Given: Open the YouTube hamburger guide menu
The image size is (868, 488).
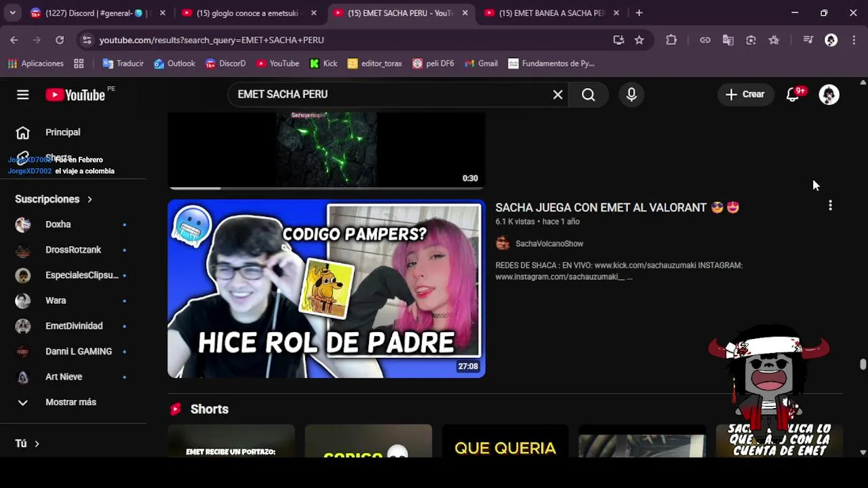Looking at the screenshot, I should tap(23, 95).
